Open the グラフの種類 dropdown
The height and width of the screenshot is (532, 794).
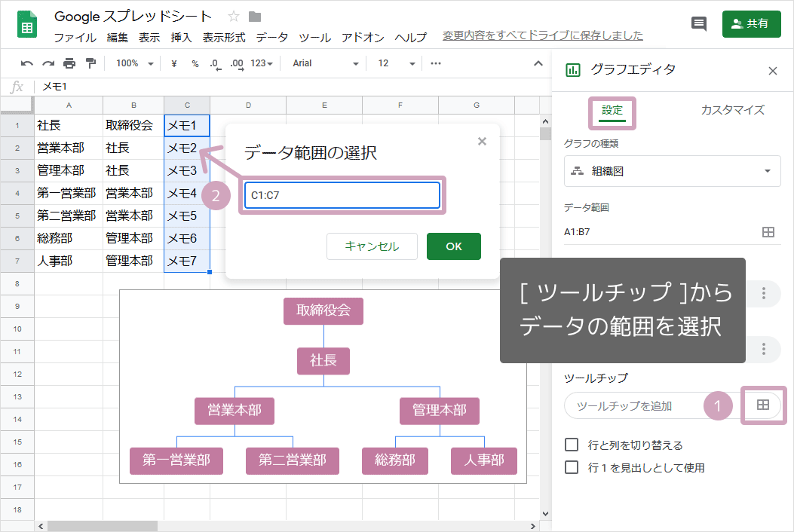pyautogui.click(x=672, y=171)
